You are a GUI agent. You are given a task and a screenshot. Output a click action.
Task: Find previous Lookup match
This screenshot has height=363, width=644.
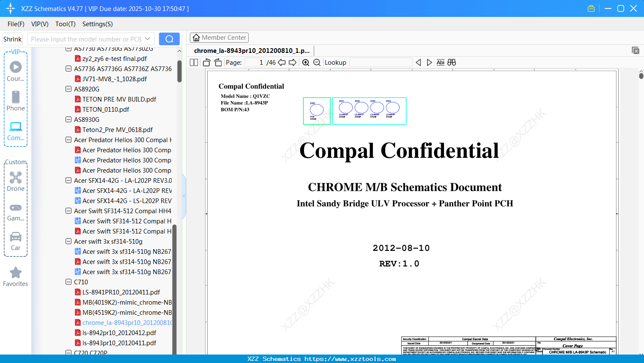[x=418, y=63]
